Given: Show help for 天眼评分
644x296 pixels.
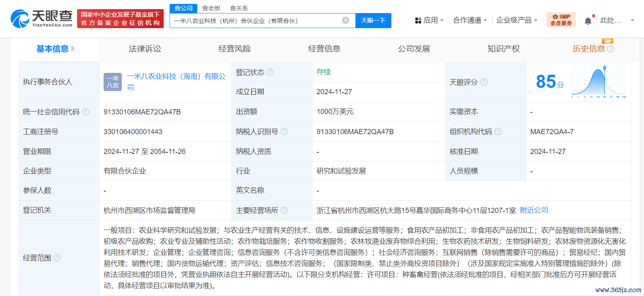Looking at the screenshot, I should (484, 82).
